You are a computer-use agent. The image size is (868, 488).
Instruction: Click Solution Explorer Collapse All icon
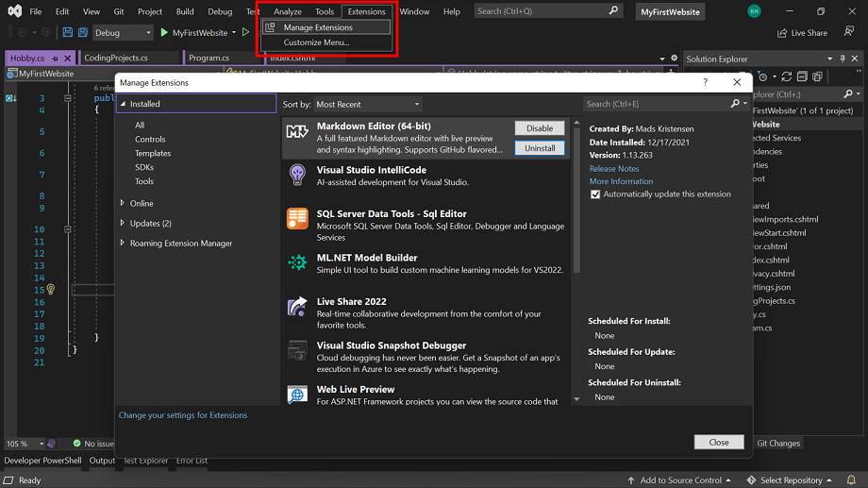coord(802,76)
